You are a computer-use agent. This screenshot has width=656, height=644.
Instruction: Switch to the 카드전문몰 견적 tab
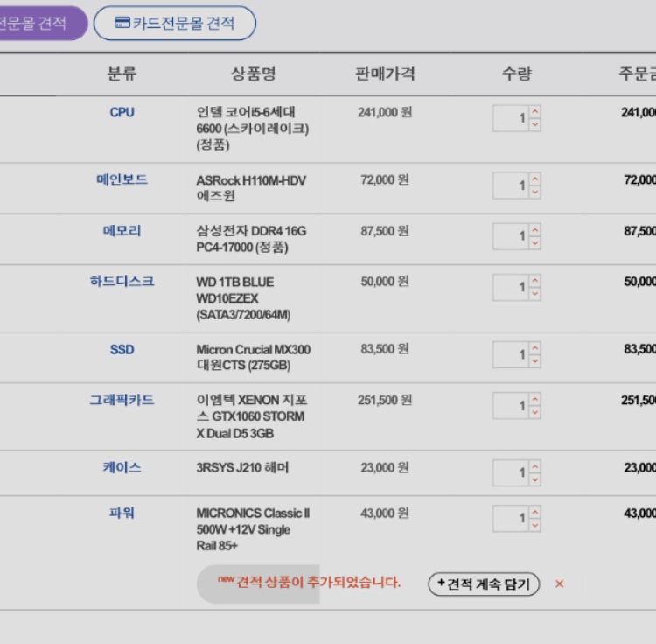point(175,24)
